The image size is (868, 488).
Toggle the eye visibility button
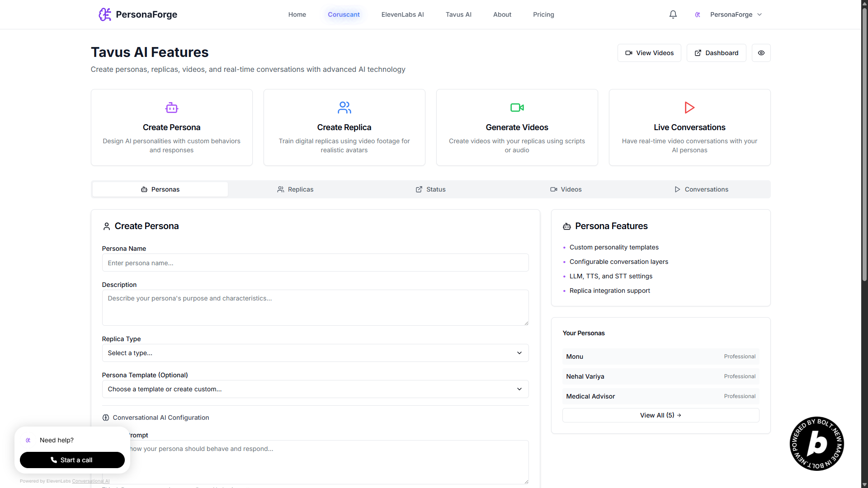point(761,53)
